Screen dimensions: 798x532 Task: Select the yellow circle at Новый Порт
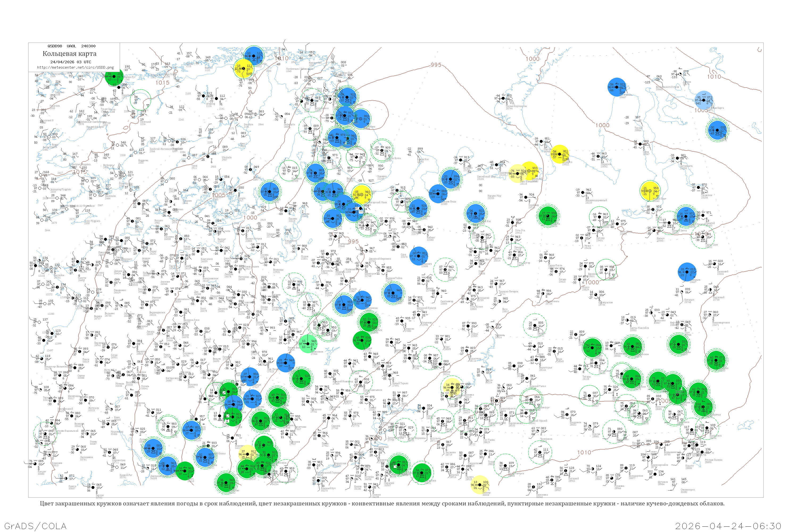(650, 191)
